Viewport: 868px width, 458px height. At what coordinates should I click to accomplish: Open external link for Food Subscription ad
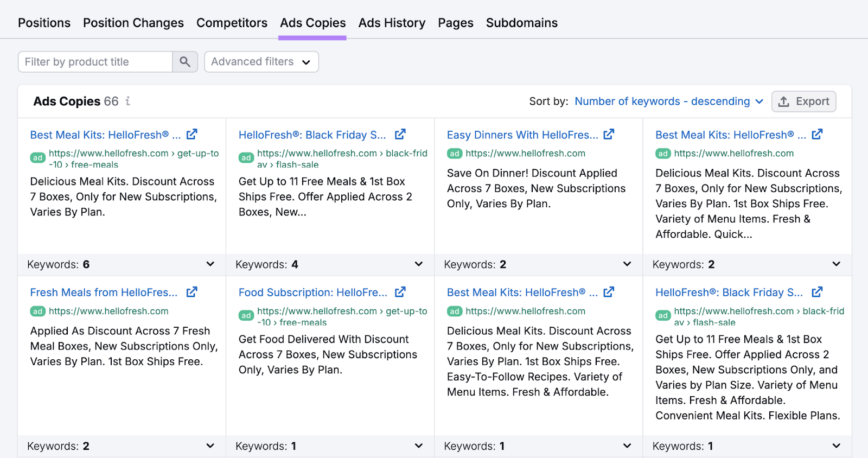click(x=400, y=292)
